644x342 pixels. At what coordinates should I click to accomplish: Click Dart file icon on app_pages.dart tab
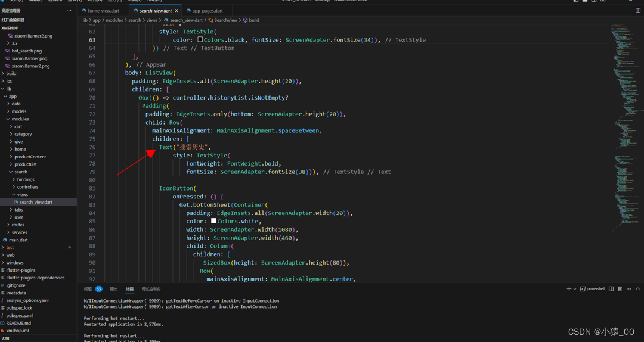tap(188, 11)
